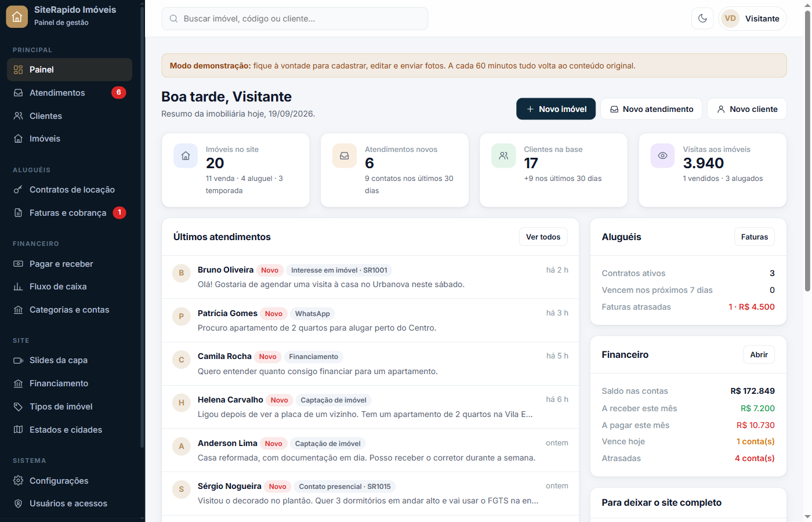Toggle dark mode with the moon button

point(702,19)
